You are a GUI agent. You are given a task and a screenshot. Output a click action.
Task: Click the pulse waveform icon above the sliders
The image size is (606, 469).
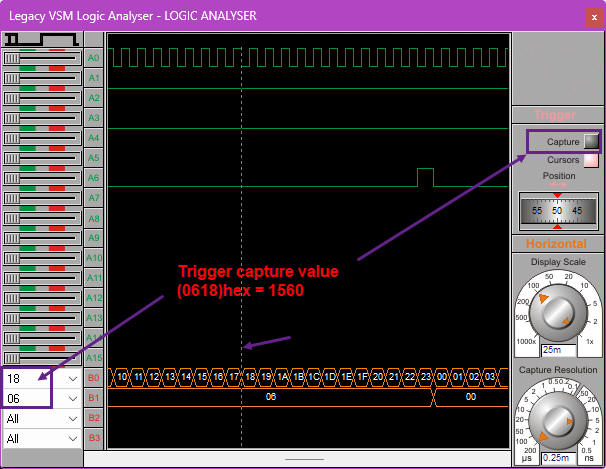42,39
